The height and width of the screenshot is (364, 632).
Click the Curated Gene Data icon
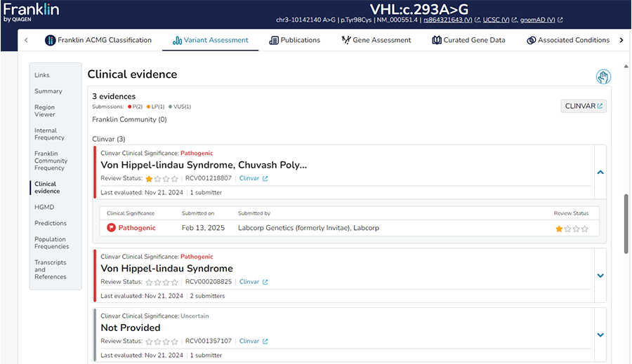point(437,40)
